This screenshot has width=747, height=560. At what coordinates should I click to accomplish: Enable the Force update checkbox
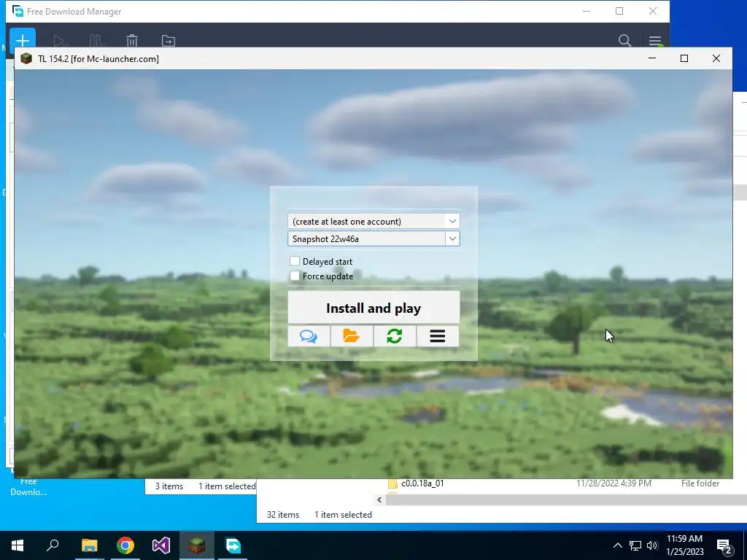[295, 276]
